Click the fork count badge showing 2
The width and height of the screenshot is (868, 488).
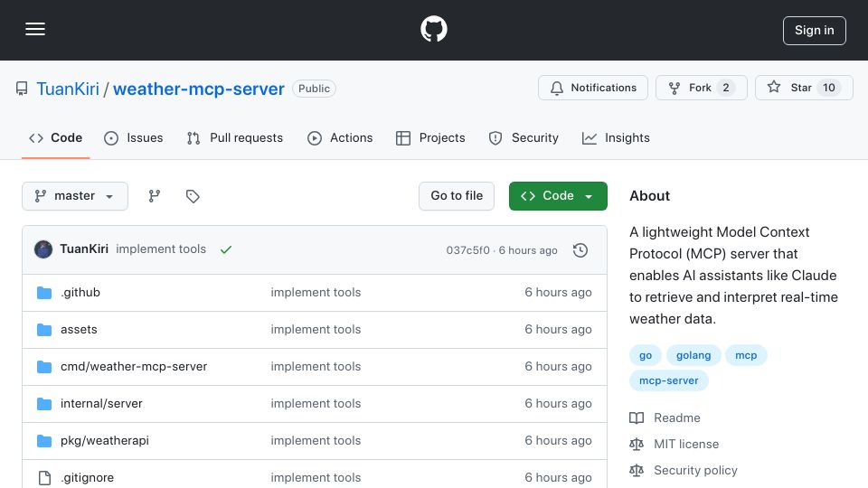point(726,88)
